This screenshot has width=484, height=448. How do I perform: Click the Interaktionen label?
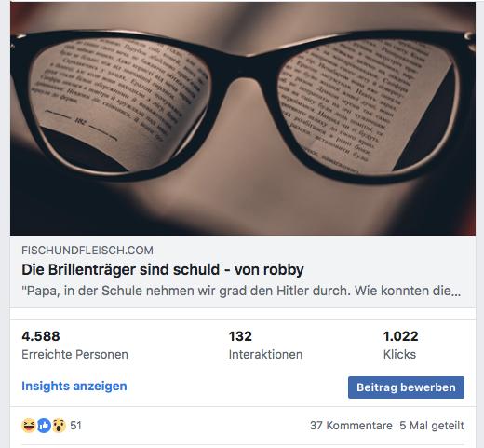(265, 354)
